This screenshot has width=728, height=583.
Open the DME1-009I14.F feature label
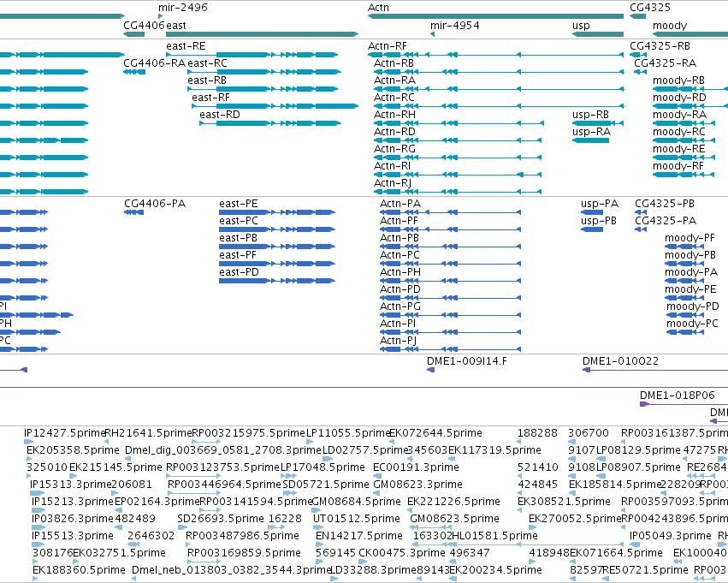466,361
